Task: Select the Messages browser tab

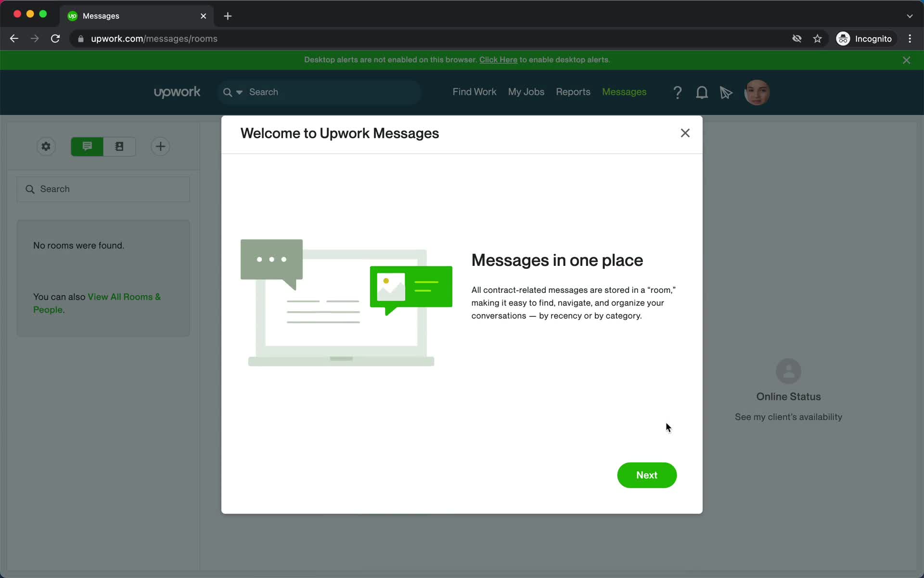Action: pos(137,16)
